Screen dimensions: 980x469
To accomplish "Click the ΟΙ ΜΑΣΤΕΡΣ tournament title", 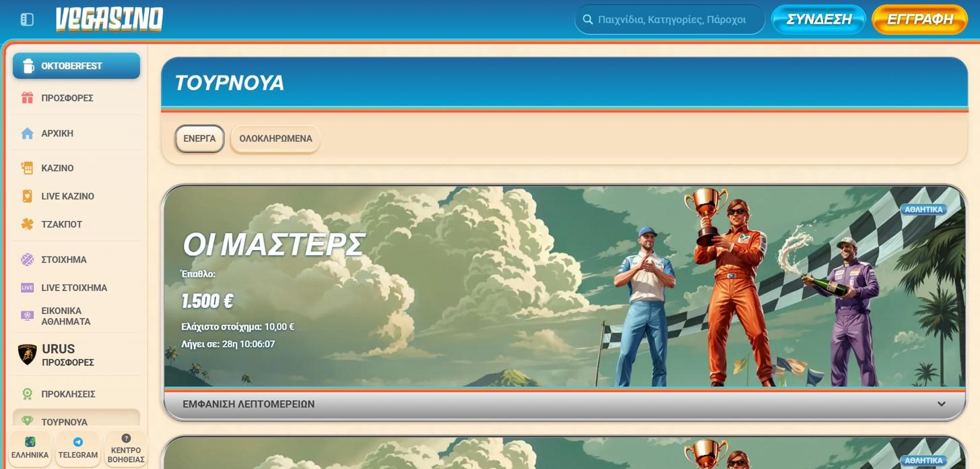I will [x=273, y=245].
